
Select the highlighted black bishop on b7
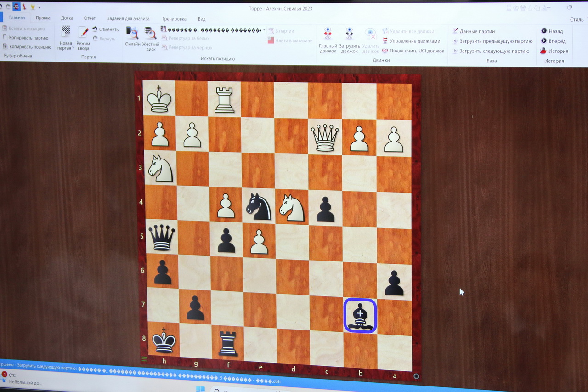360,316
